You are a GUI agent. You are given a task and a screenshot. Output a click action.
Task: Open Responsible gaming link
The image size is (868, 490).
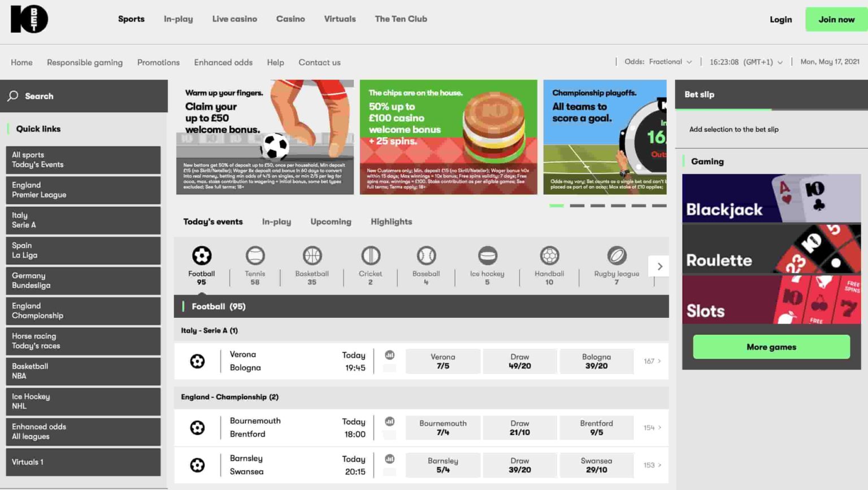point(85,63)
